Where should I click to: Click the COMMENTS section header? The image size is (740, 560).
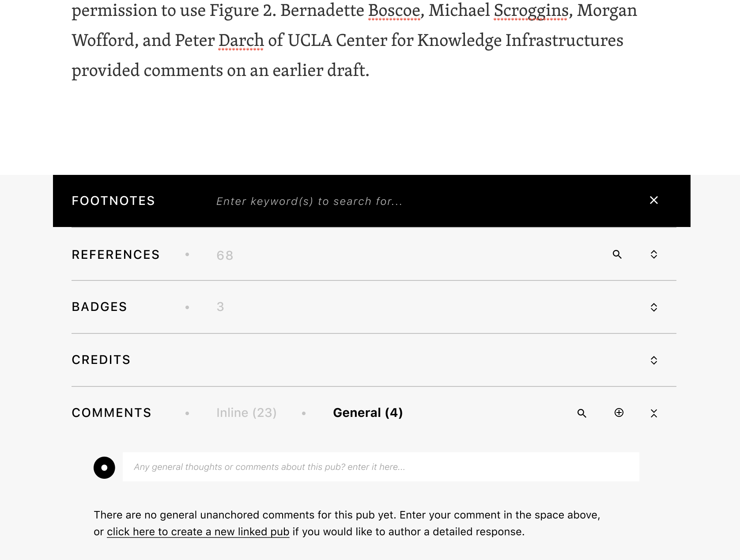click(x=111, y=412)
